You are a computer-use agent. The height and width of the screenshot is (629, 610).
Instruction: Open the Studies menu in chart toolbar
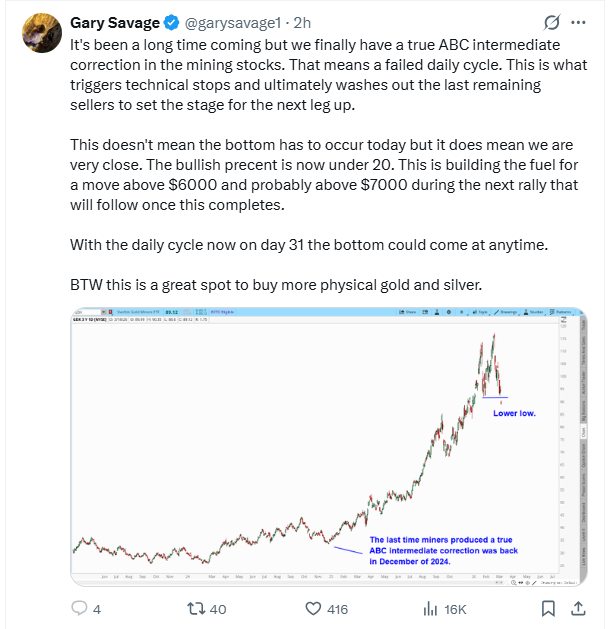(x=533, y=312)
